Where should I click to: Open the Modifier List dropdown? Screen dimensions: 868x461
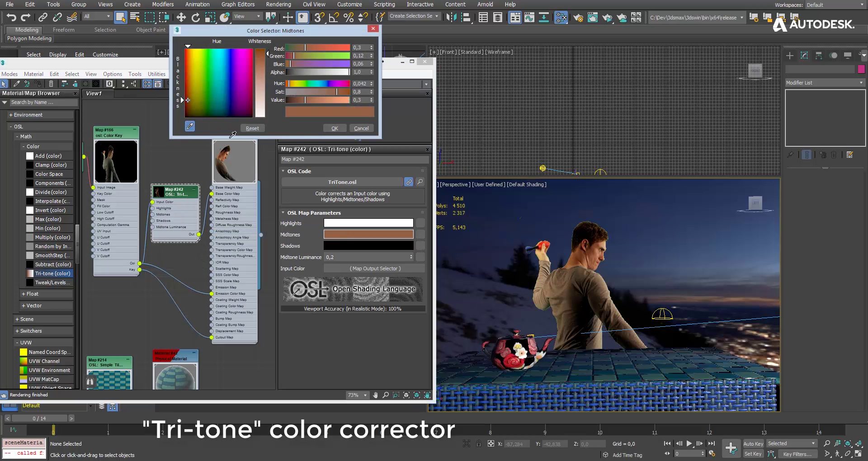pyautogui.click(x=825, y=83)
